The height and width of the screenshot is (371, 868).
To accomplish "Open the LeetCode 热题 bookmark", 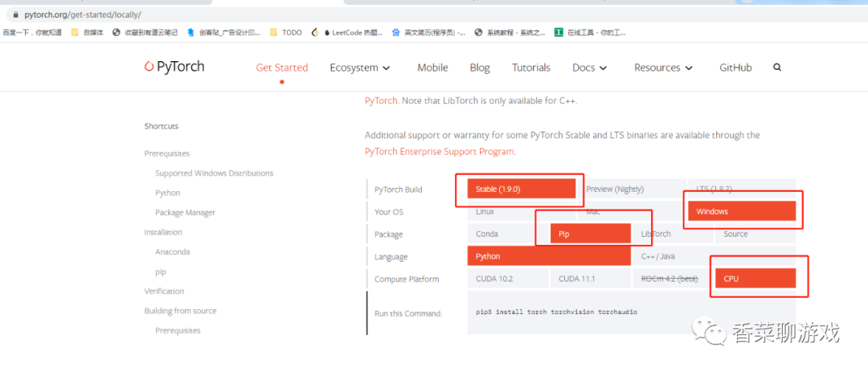I will [x=348, y=33].
